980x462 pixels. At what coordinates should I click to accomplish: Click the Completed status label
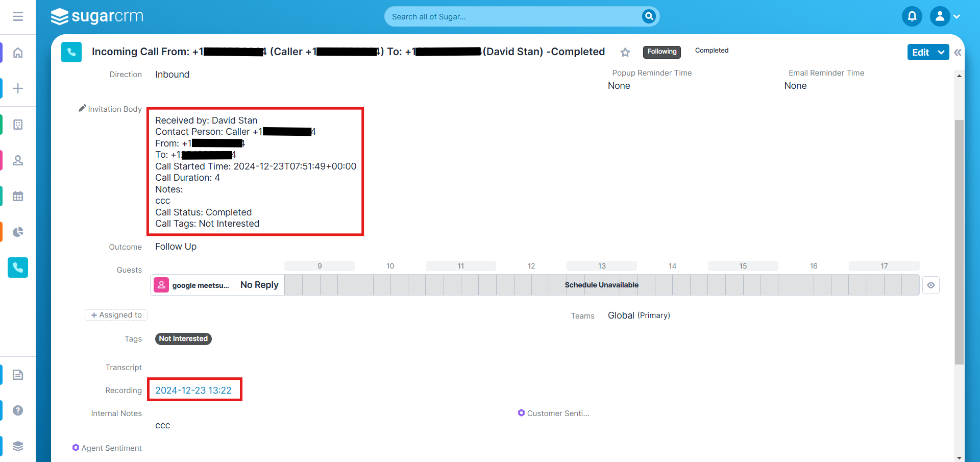(712, 51)
